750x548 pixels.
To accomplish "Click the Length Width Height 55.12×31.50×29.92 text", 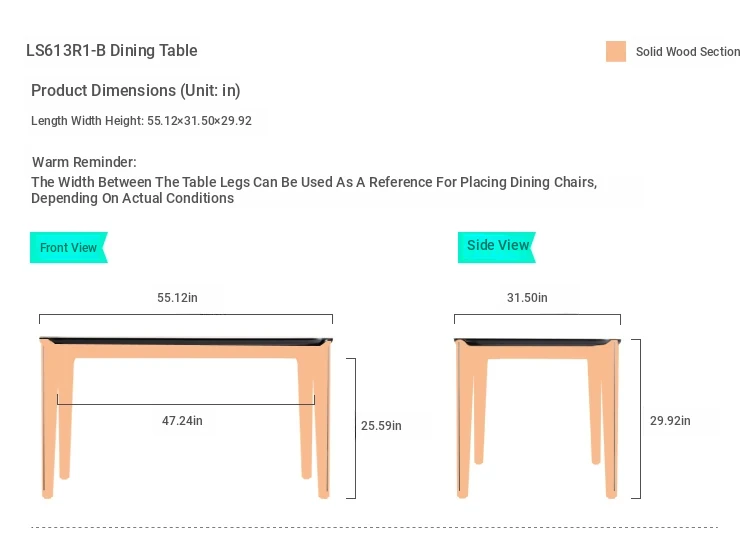I will (x=141, y=121).
